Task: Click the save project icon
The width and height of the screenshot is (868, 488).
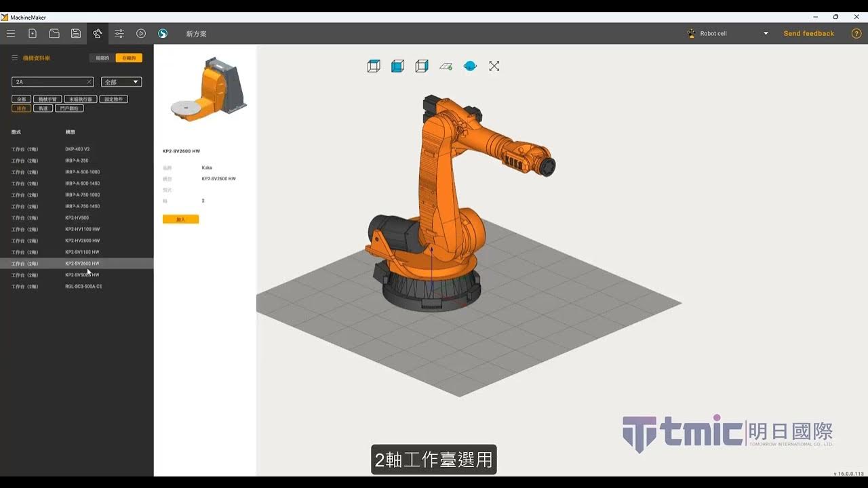Action: point(75,33)
